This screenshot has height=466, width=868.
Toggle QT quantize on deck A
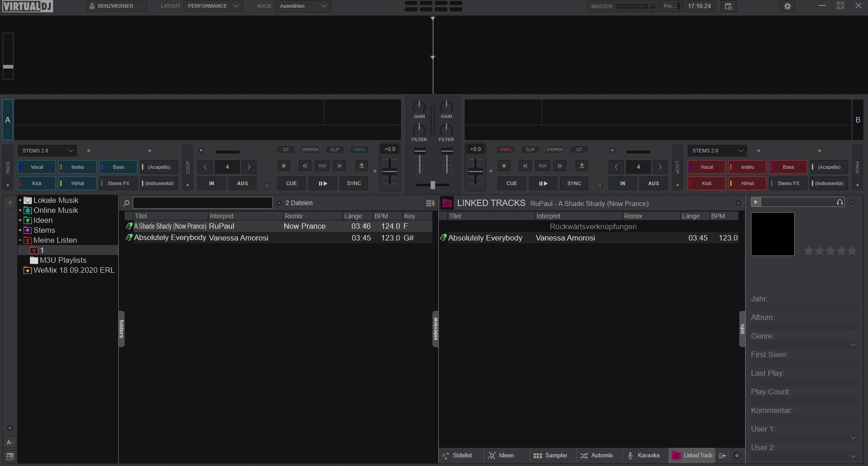(286, 149)
